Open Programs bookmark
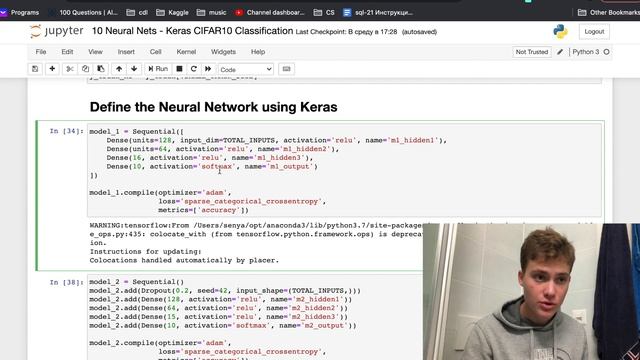640x360 pixels. (x=19, y=13)
